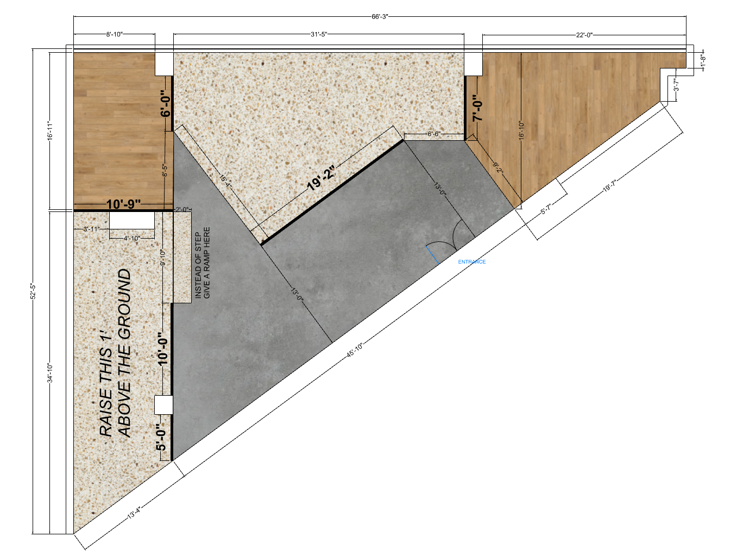Click the 6'-6" dimension text
The height and width of the screenshot is (555, 756).
click(434, 134)
